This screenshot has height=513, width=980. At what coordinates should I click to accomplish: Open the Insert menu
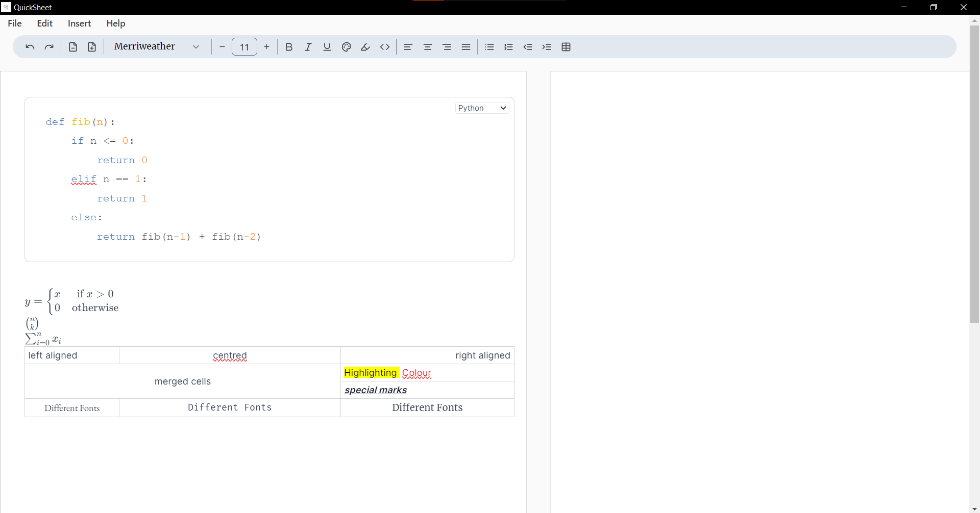pos(79,23)
